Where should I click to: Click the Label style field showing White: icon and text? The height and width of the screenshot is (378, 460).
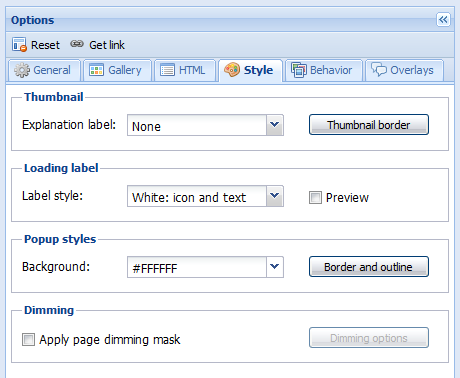(197, 196)
